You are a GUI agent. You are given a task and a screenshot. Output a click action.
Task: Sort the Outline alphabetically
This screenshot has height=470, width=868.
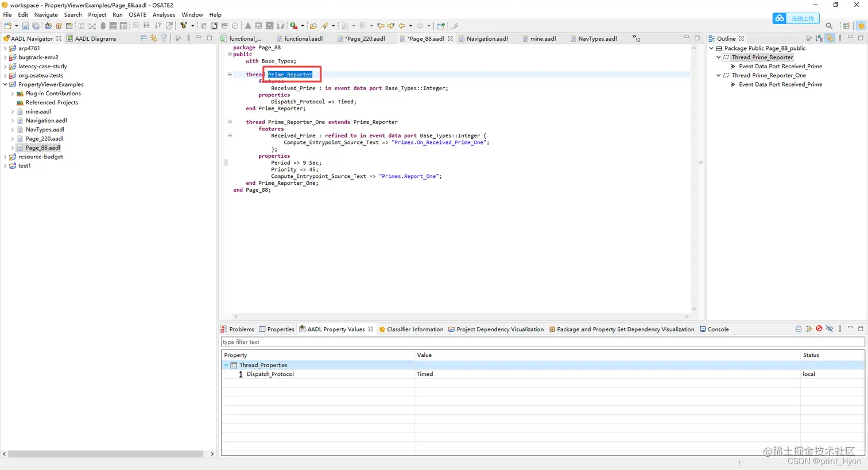pyautogui.click(x=819, y=38)
